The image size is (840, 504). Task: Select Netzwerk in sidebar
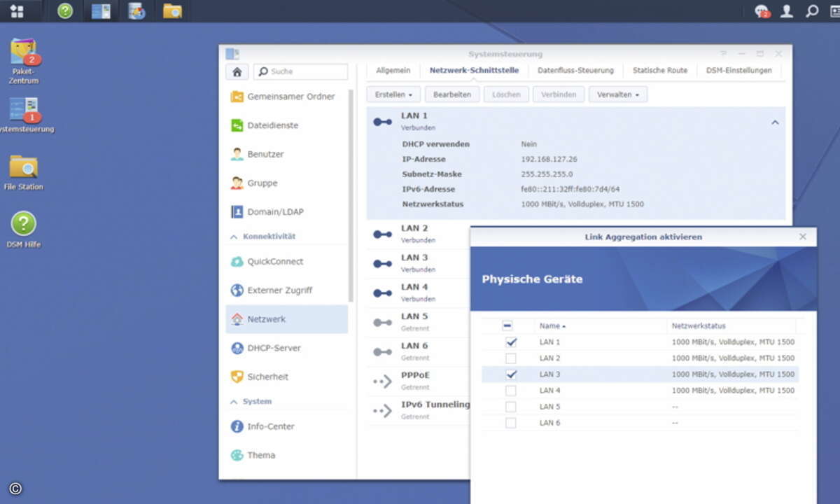tap(286, 318)
